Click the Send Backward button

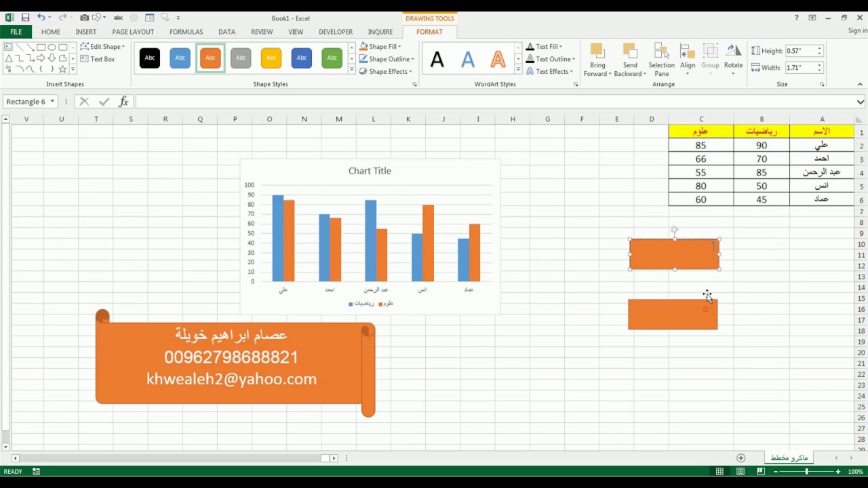630,60
